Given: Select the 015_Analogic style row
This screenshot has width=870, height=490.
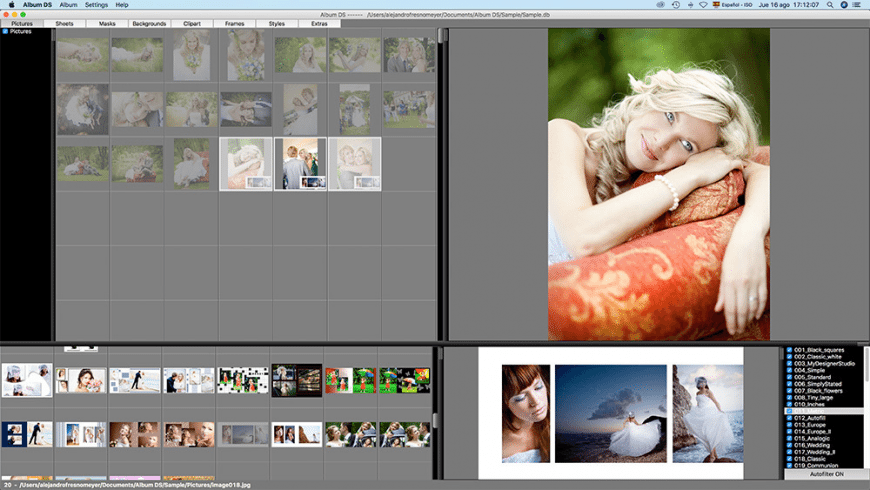Looking at the screenshot, I should tap(824, 438).
